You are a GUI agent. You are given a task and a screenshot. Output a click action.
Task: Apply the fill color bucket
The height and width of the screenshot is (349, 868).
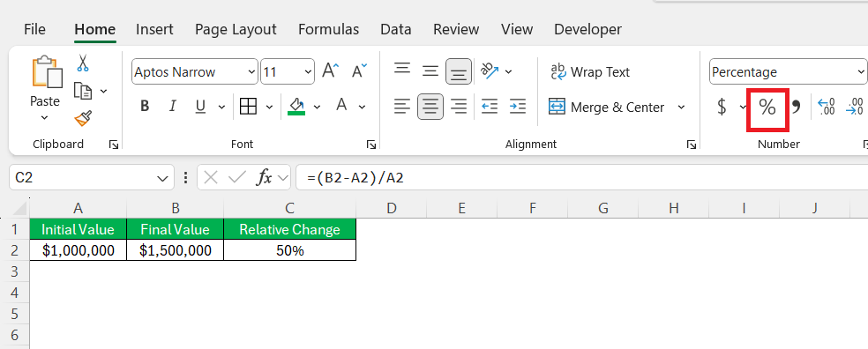[296, 106]
